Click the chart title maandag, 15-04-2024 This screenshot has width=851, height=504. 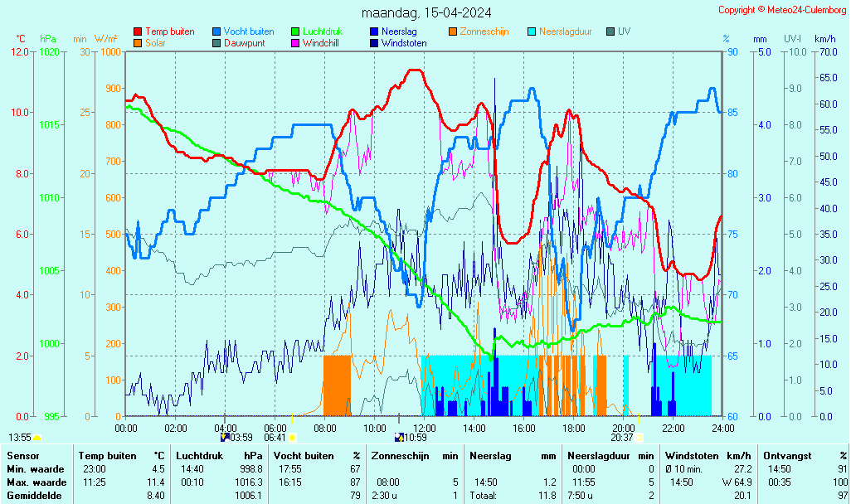pyautogui.click(x=426, y=12)
